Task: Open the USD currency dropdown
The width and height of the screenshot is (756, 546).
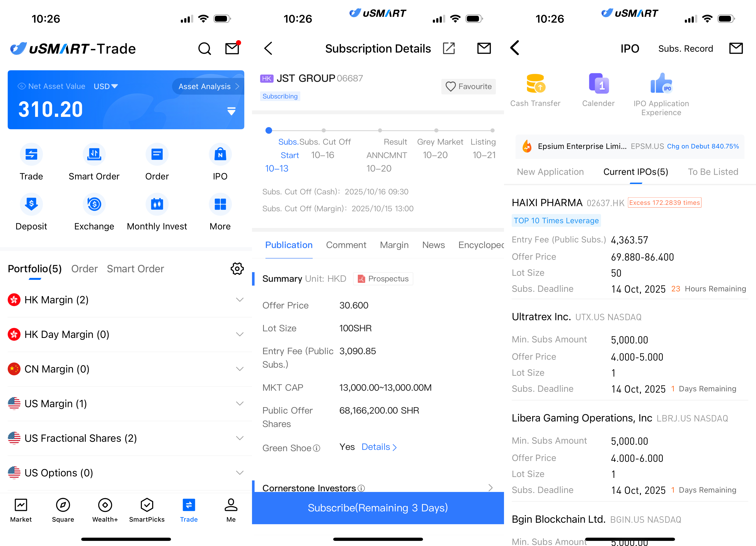Action: 106,86
